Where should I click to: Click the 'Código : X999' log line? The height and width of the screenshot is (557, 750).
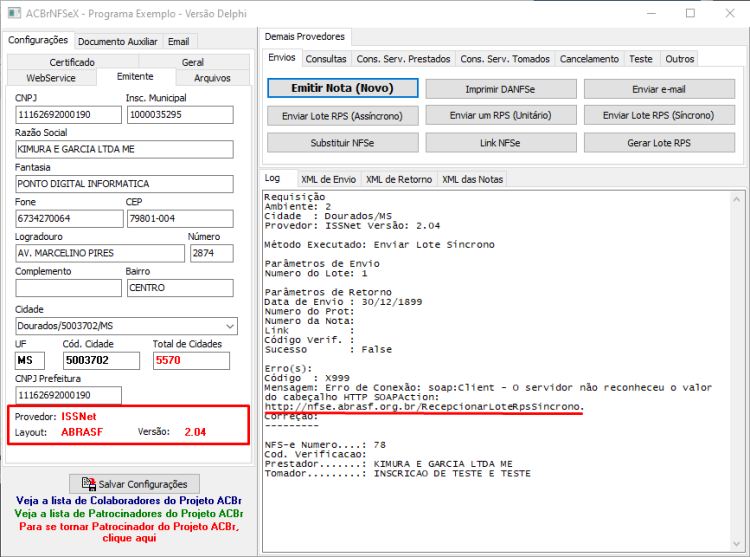tap(307, 378)
